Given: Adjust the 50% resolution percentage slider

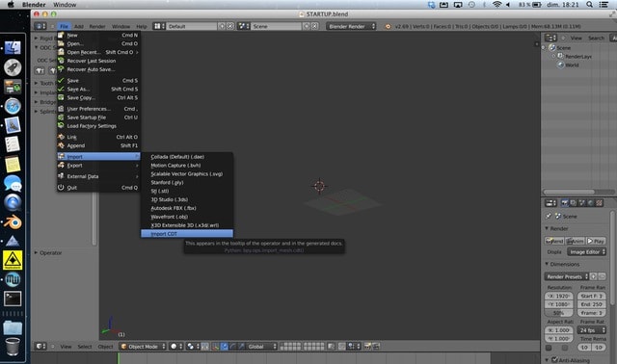Looking at the screenshot, I should (559, 313).
